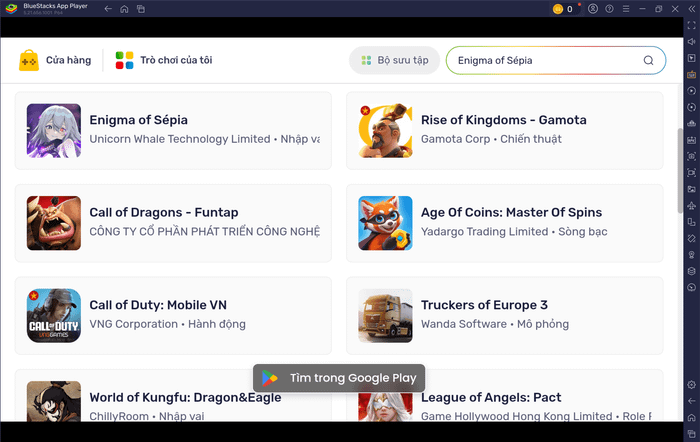The height and width of the screenshot is (442, 700).
Task: Click the airplane mode icon
Action: pyautogui.click(x=692, y=205)
